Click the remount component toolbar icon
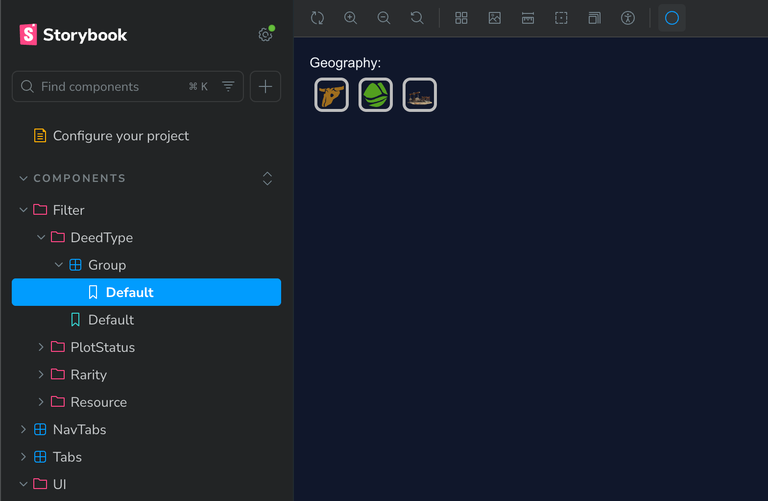 pos(317,18)
